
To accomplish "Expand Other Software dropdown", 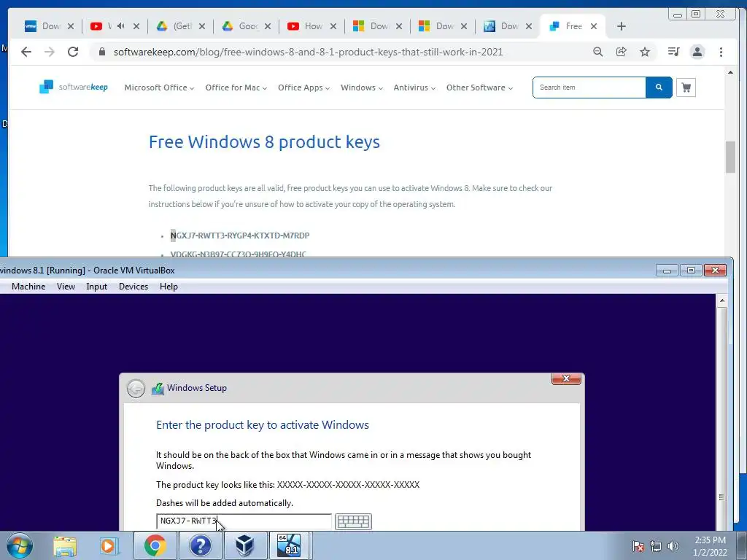I will click(x=479, y=87).
